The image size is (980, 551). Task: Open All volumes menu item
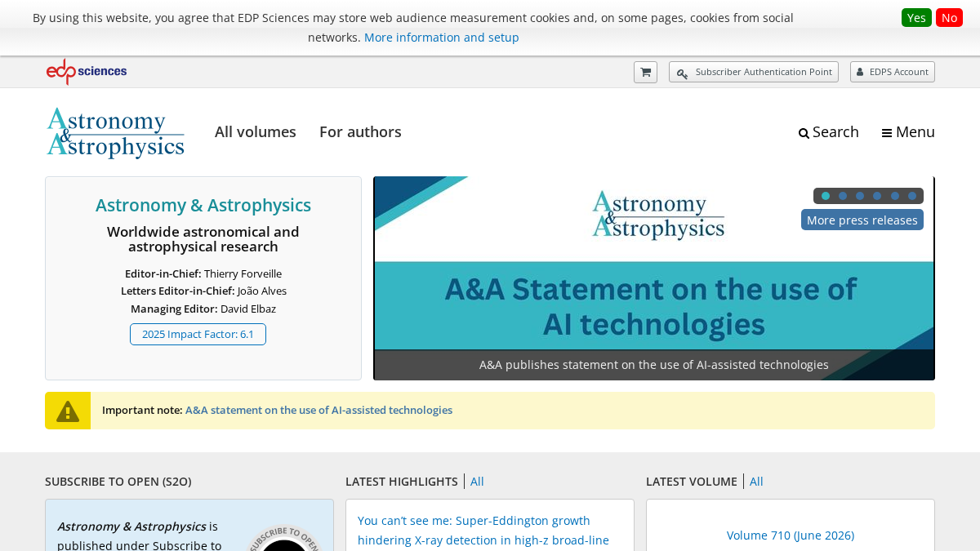pos(256,132)
